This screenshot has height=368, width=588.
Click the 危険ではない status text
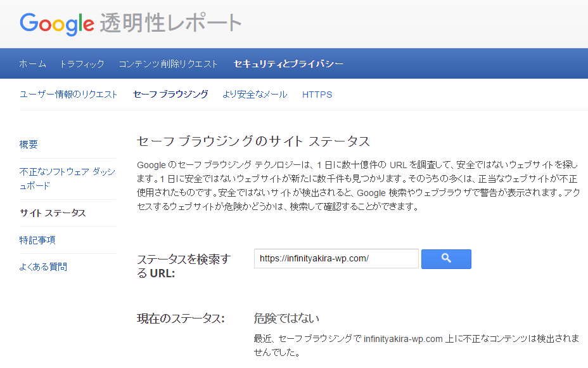click(x=286, y=319)
